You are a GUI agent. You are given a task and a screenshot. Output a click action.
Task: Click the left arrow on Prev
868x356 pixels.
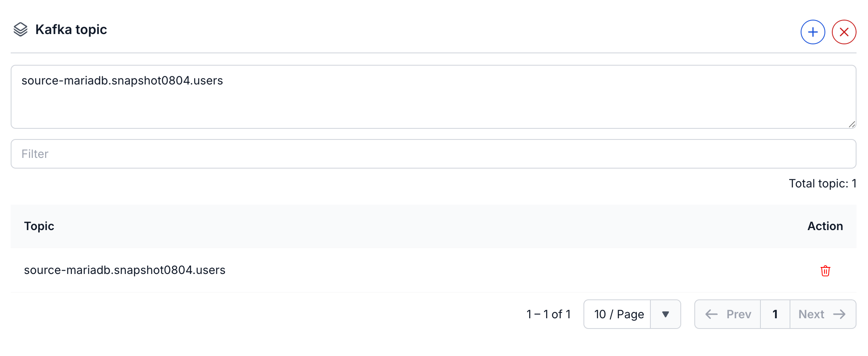(x=711, y=314)
